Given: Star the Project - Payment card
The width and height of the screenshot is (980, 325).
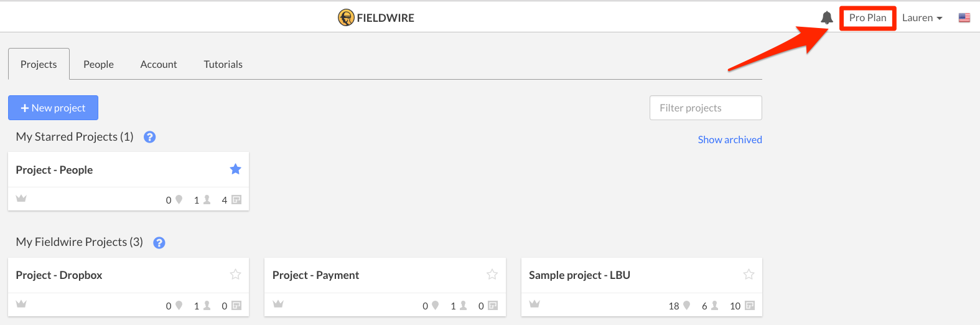Looking at the screenshot, I should click(x=492, y=274).
